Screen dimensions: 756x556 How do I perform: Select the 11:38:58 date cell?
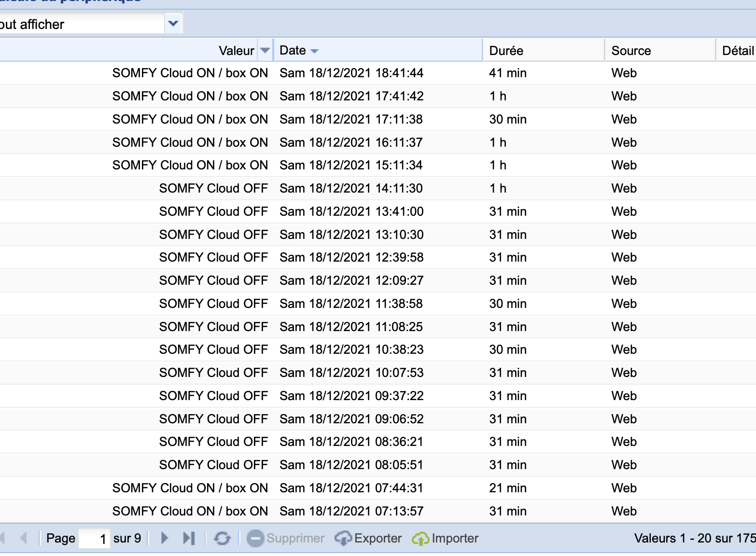click(x=351, y=304)
